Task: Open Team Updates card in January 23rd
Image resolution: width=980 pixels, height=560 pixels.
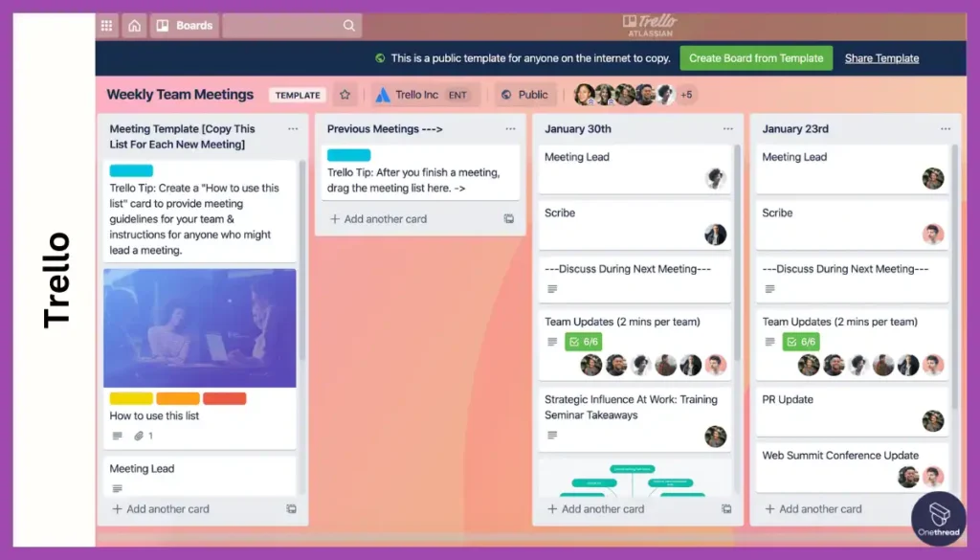Action: tap(852, 345)
